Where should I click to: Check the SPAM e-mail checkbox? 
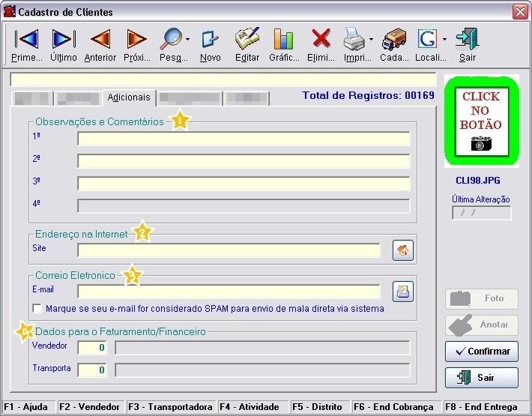pyautogui.click(x=37, y=309)
